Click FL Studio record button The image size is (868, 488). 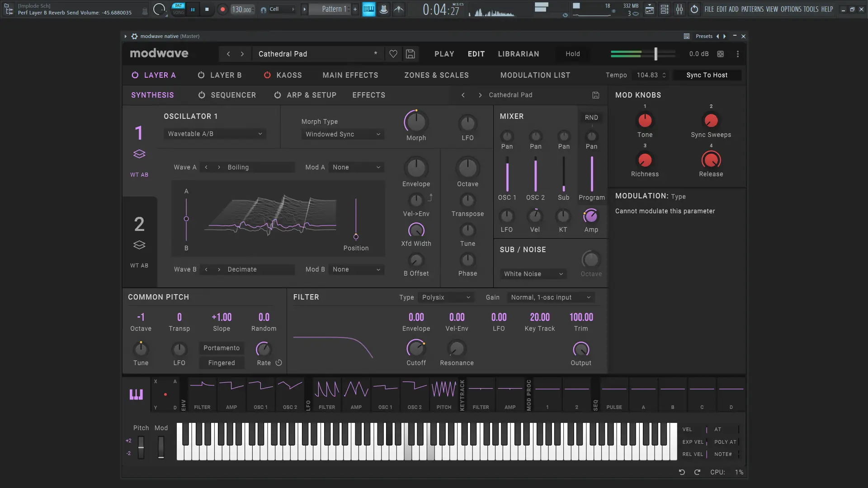tap(222, 9)
